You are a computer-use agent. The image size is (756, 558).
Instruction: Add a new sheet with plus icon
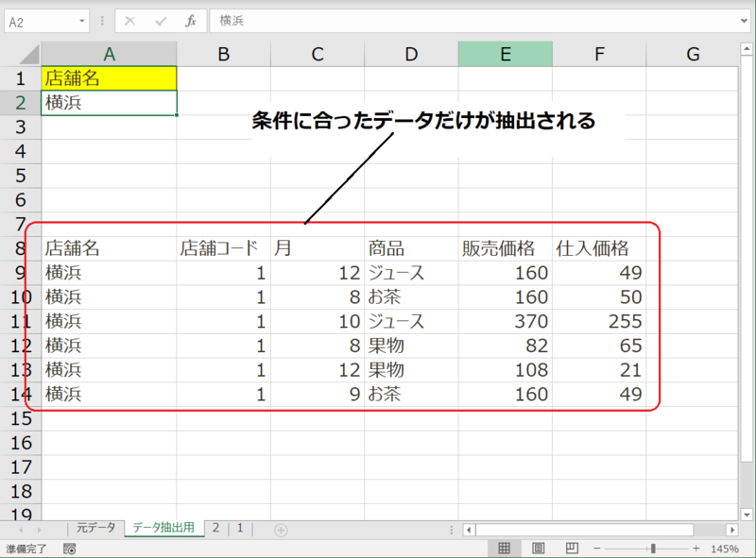(281, 530)
